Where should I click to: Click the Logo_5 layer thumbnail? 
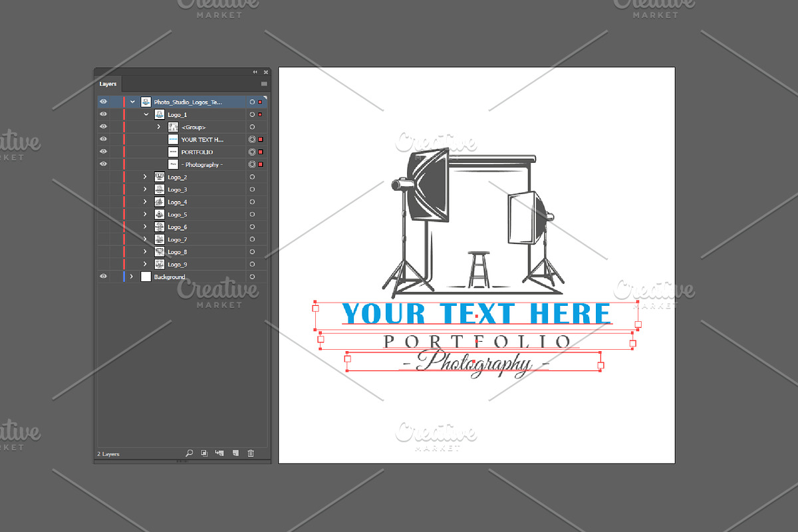pyautogui.click(x=160, y=214)
